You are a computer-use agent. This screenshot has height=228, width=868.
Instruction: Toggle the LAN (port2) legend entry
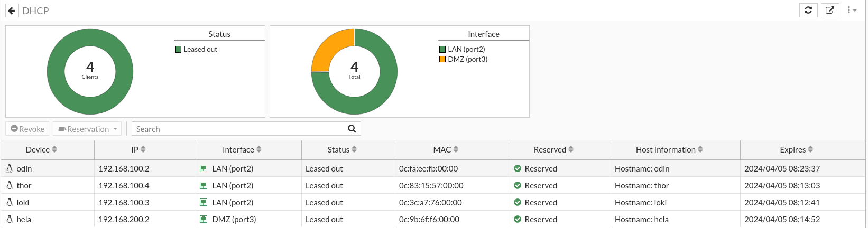tap(462, 49)
